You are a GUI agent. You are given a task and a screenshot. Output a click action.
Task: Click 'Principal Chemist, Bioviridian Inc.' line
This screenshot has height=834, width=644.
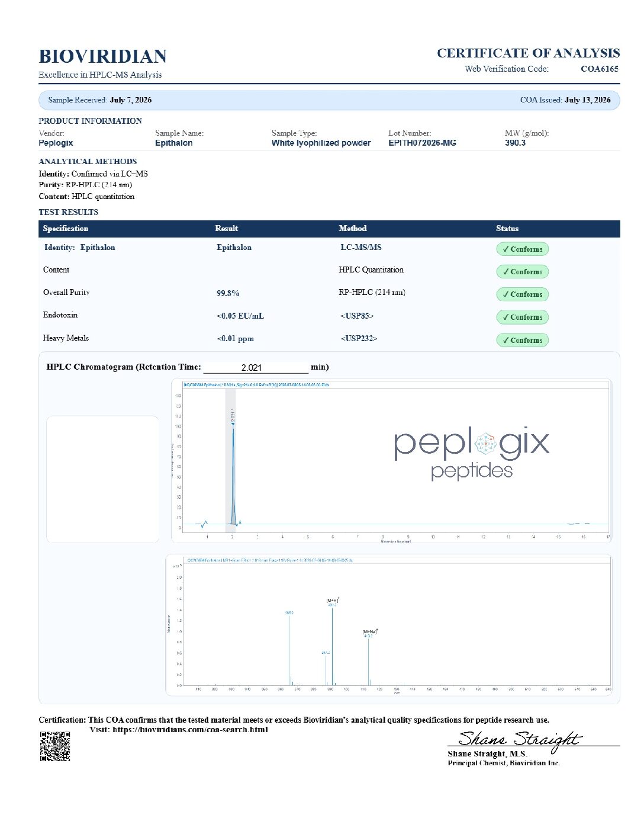(504, 763)
